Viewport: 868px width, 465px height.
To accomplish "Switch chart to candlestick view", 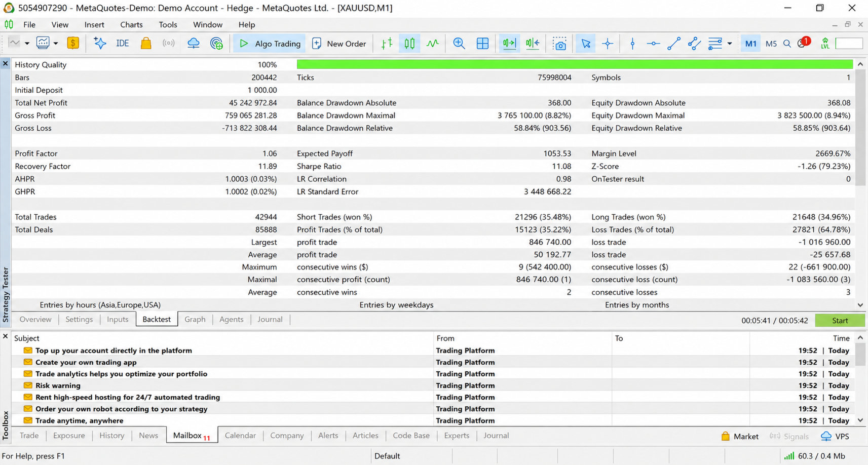I will tap(409, 44).
